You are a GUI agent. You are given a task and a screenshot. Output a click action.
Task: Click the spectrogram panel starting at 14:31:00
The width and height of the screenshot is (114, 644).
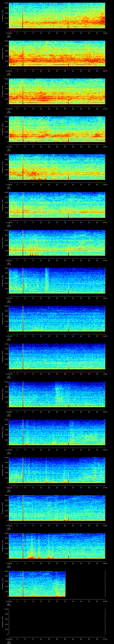click(x=57, y=281)
